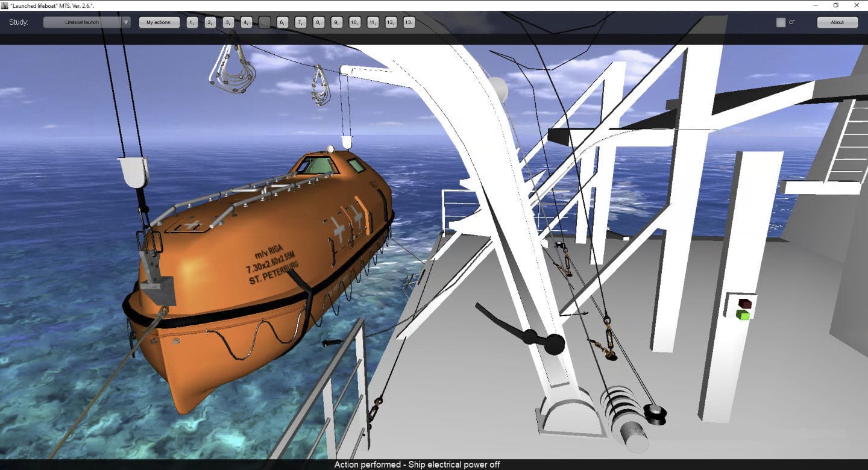Screen dimensions: 868x470
Task: Select action step 3 in the toolbar
Action: point(227,22)
